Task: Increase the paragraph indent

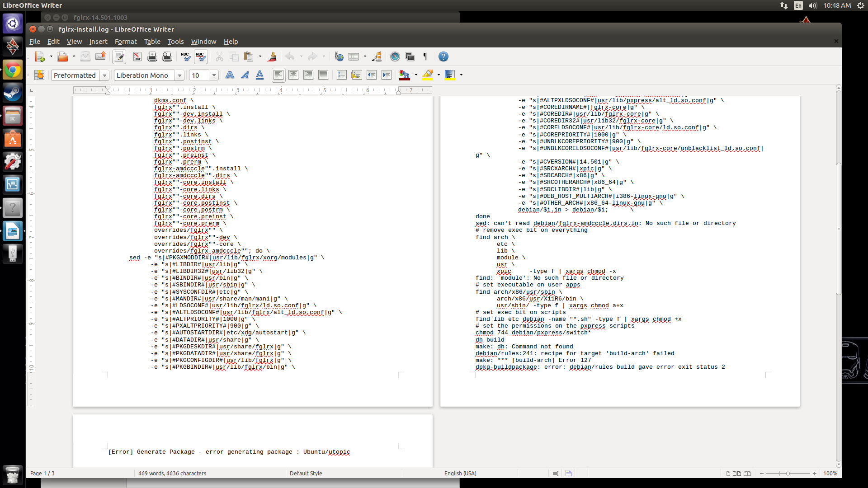Action: click(x=387, y=75)
